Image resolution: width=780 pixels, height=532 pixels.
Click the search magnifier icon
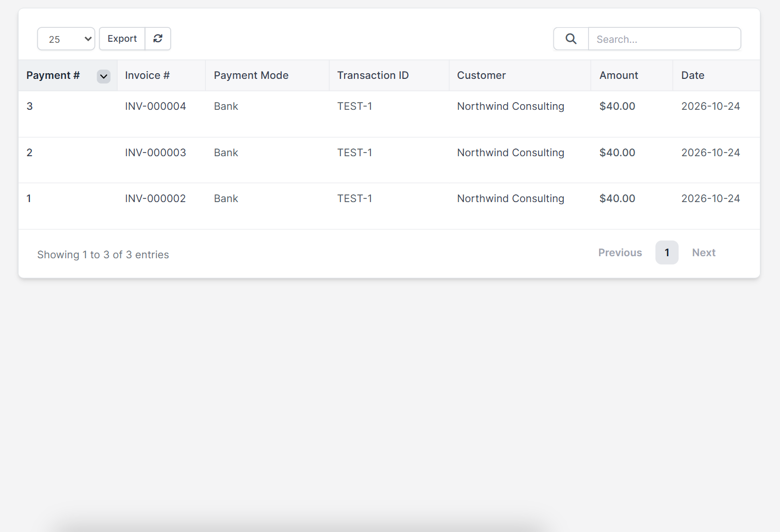(x=571, y=39)
